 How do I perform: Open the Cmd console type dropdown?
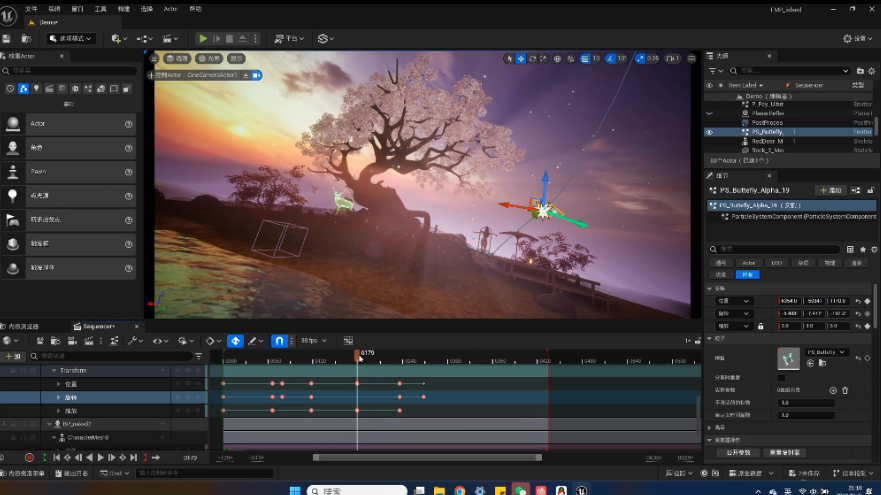click(114, 474)
